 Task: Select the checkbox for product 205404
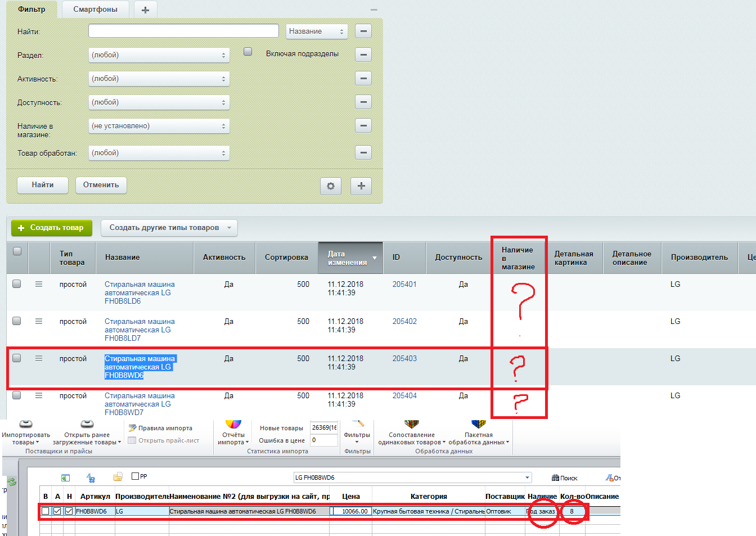point(17,395)
